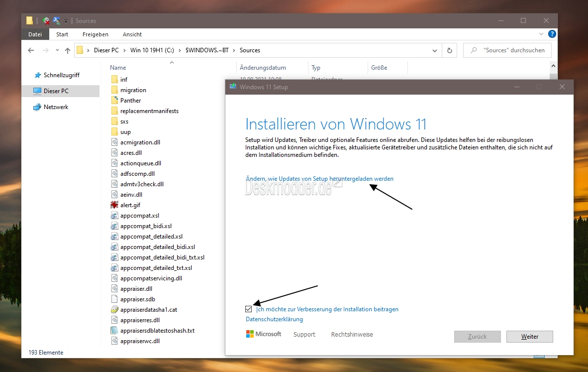Go back with the Explorer back arrow
This screenshot has height=372, width=588.
pyautogui.click(x=31, y=50)
